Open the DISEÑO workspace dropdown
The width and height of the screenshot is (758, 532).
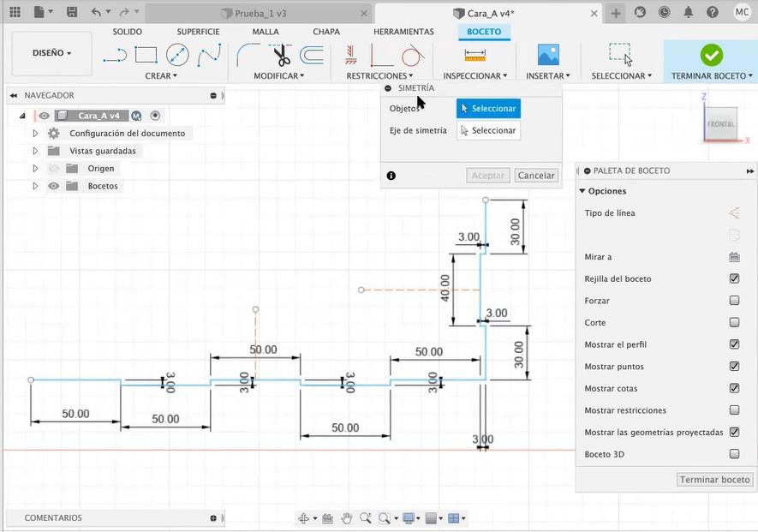[x=51, y=53]
